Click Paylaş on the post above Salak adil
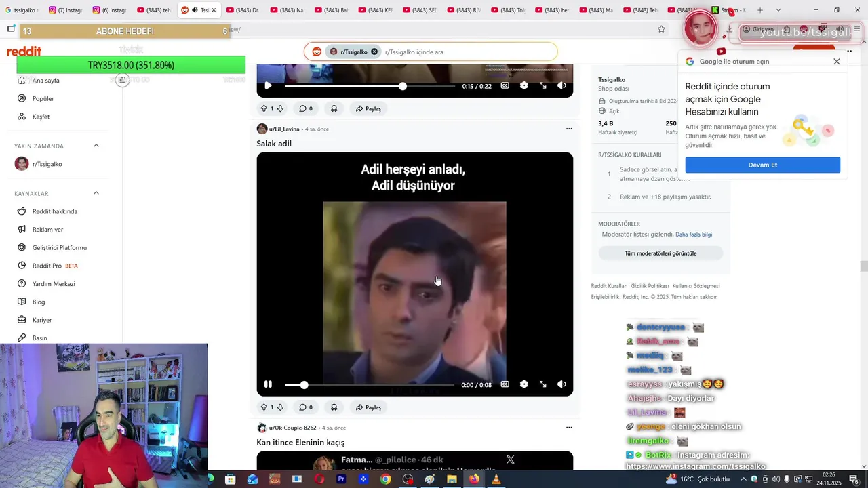The width and height of the screenshot is (868, 488). (369, 108)
